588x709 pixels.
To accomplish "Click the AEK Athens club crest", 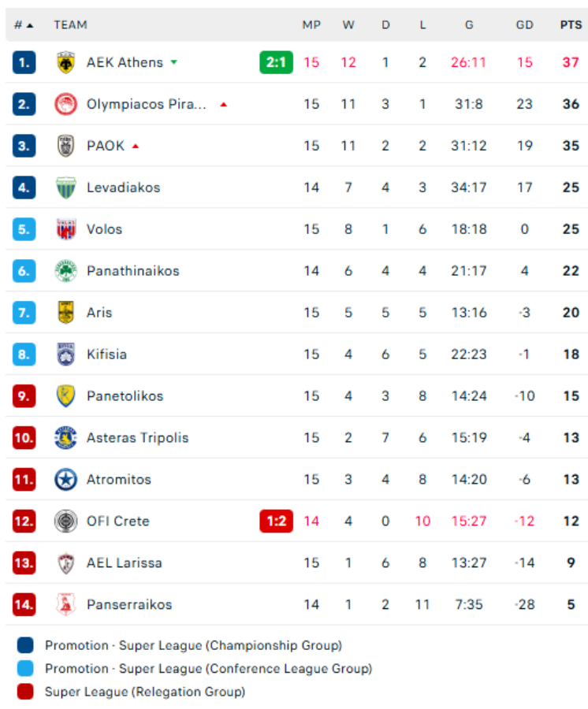I will [x=66, y=62].
